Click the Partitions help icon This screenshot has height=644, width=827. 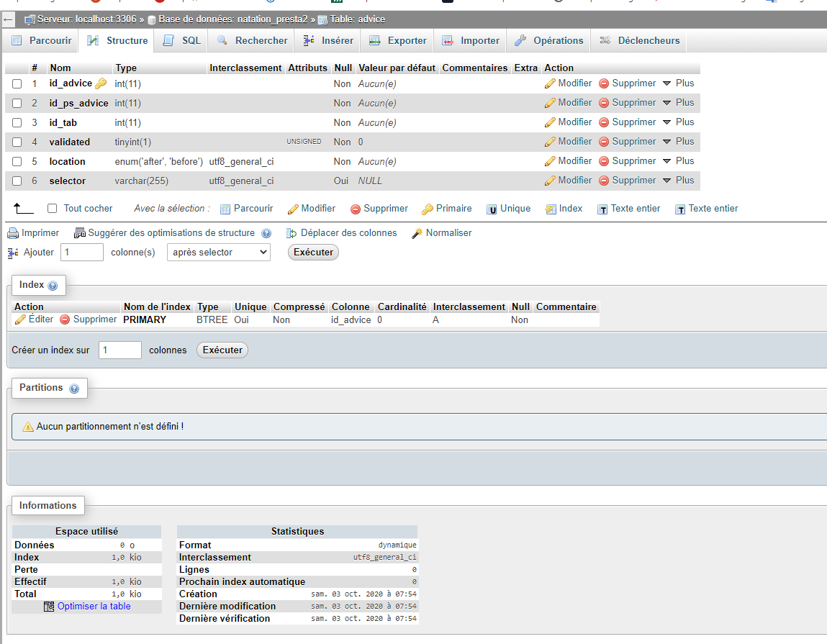pos(74,389)
